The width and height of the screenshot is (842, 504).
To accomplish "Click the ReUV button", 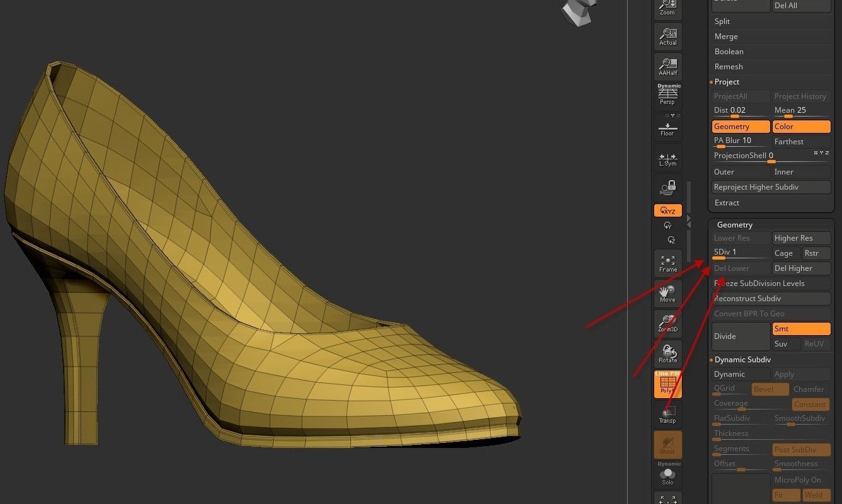I will [817, 344].
